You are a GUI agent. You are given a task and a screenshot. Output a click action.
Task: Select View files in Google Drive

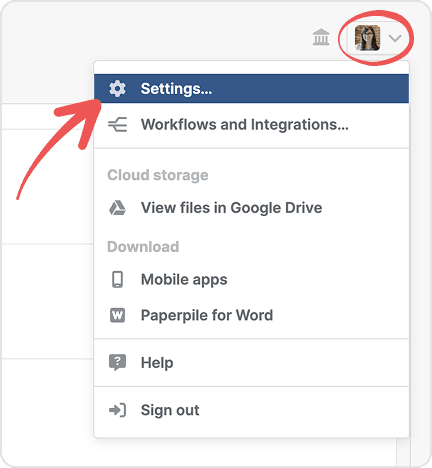(x=251, y=208)
